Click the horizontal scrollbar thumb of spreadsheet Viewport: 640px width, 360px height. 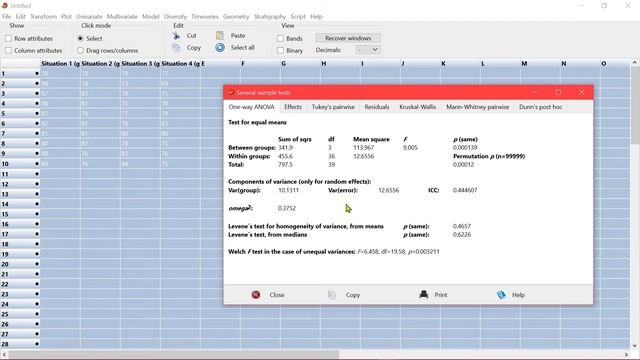(174, 355)
